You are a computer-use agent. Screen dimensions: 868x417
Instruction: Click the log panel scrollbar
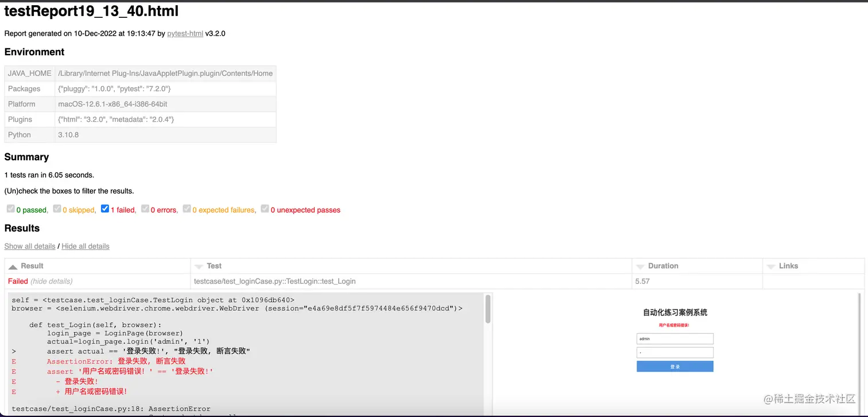click(x=488, y=310)
